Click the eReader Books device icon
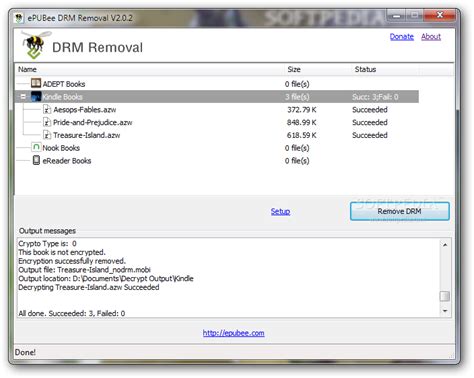Image resolution: width=474 pixels, height=378 pixels. pyautogui.click(x=36, y=160)
